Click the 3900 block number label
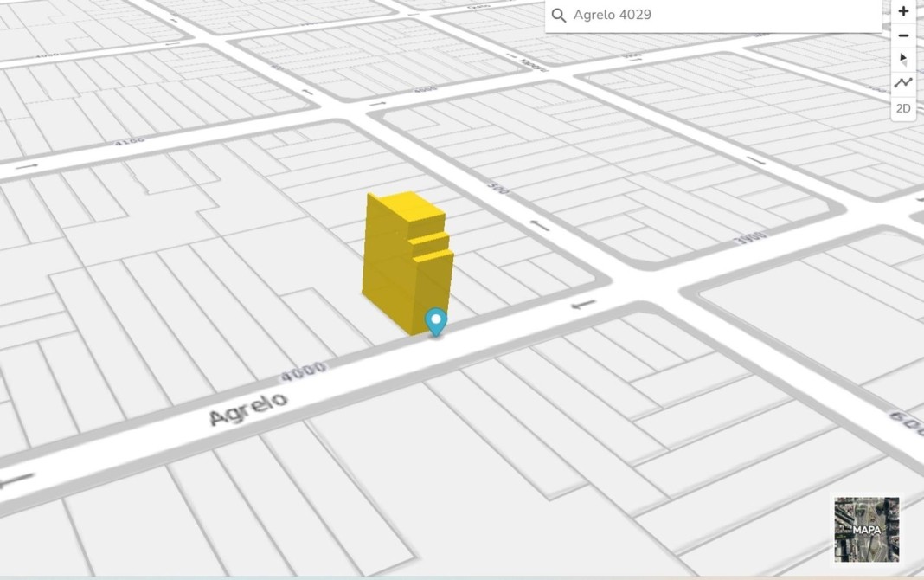The image size is (924, 580). click(751, 238)
